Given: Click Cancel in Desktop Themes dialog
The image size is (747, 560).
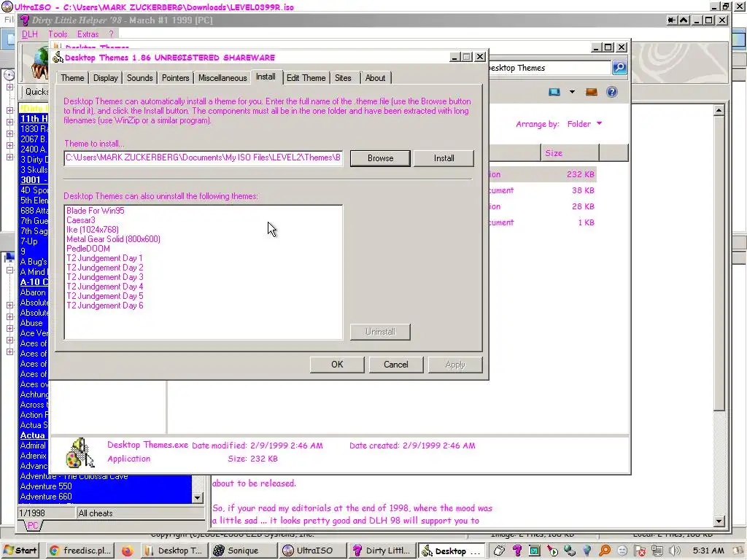Looking at the screenshot, I should (396, 365).
